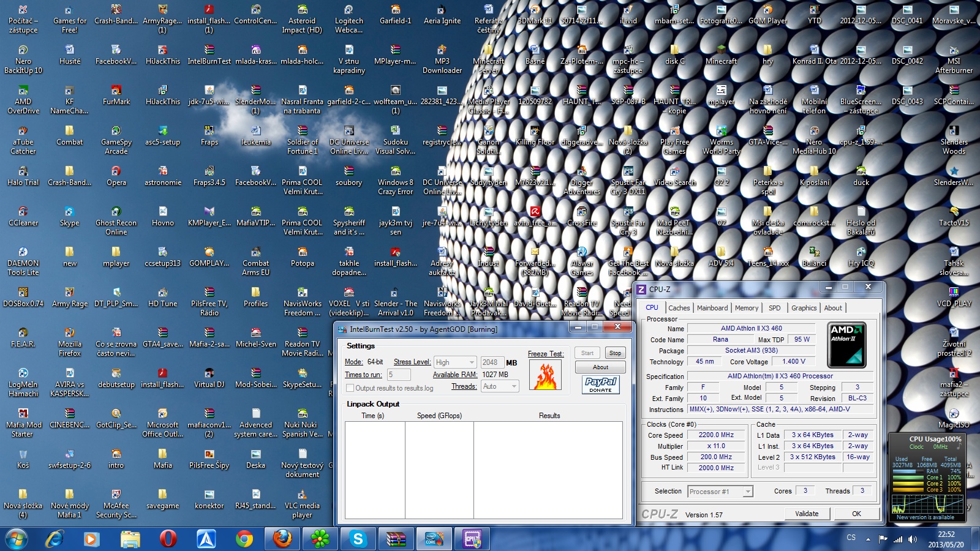Image resolution: width=980 pixels, height=551 pixels.
Task: Select DAEMON Tools Lite desktop icon
Action: [23, 261]
